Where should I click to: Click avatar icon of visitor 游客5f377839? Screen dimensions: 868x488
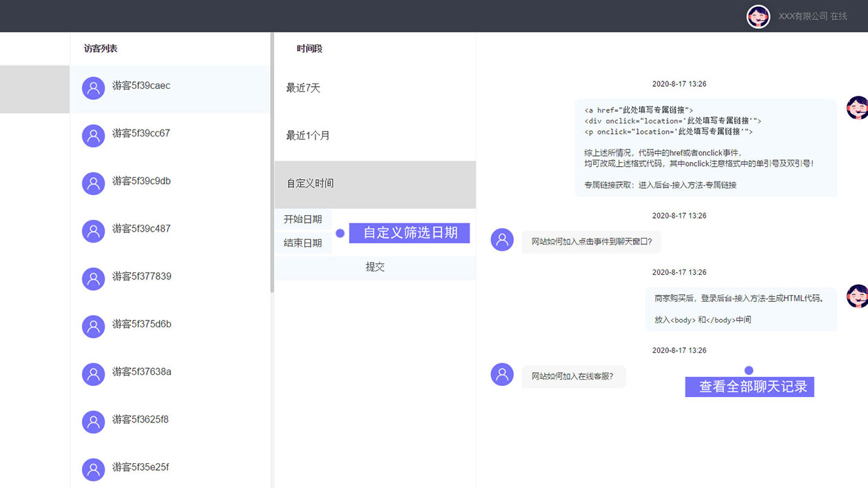pyautogui.click(x=93, y=278)
